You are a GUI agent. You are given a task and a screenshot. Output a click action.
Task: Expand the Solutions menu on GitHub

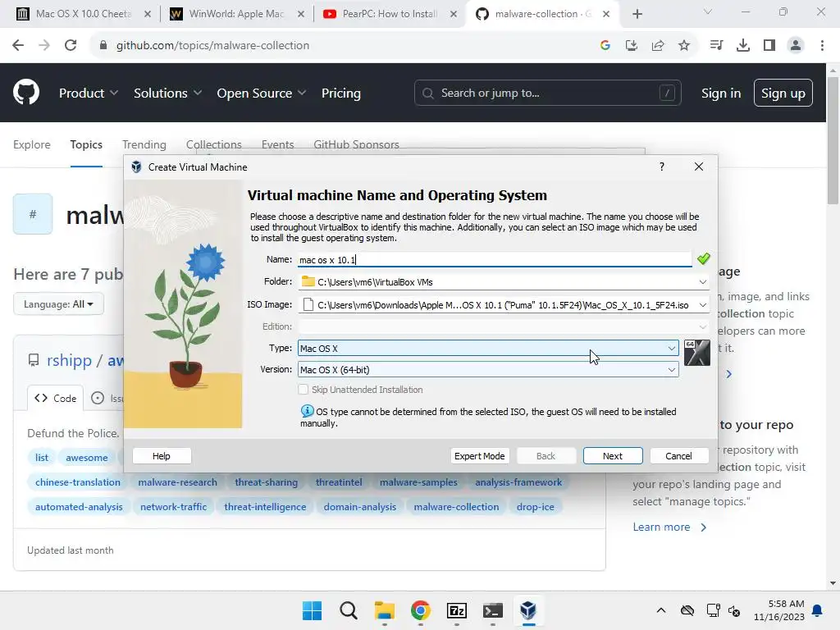pos(167,94)
